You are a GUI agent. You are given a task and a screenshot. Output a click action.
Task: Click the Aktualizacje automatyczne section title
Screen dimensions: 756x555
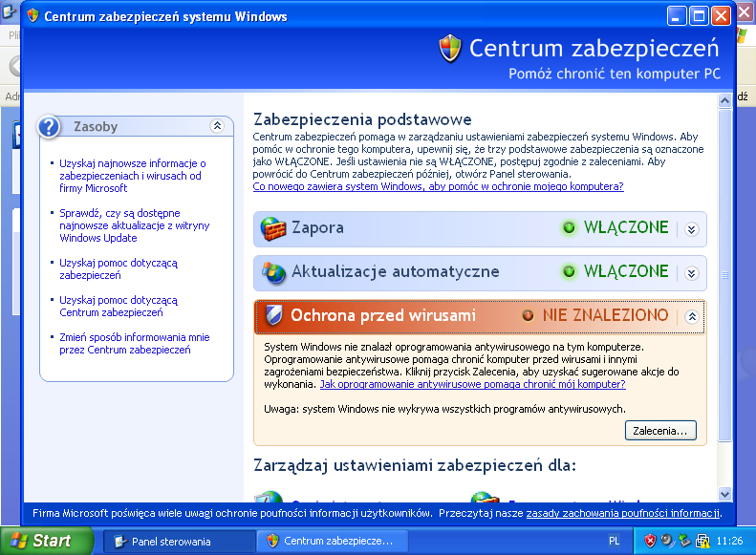[396, 271]
